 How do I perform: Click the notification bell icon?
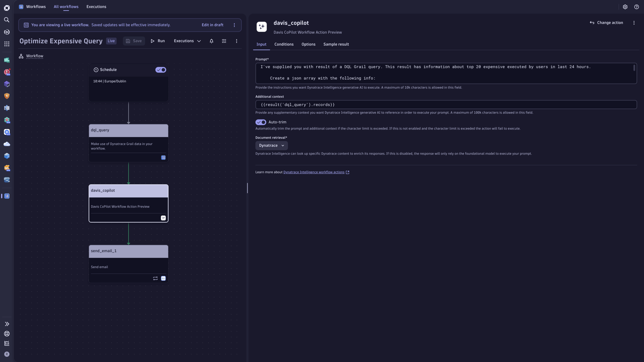(211, 41)
